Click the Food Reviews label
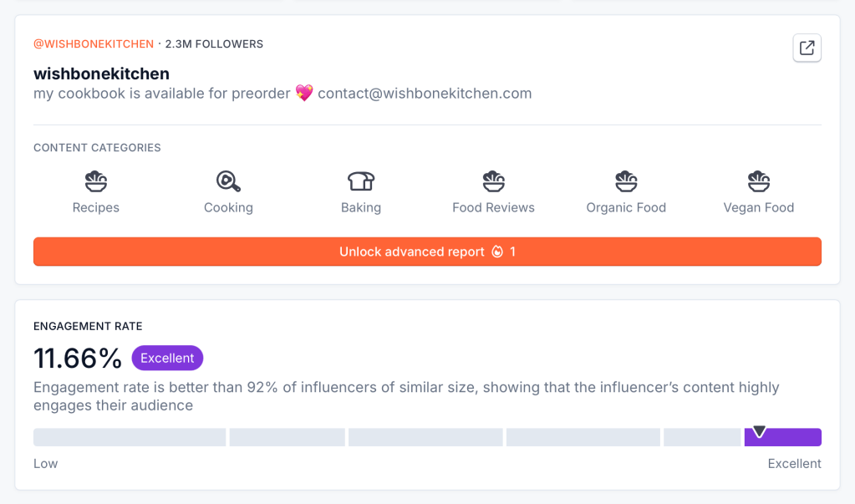Image resolution: width=855 pixels, height=504 pixels. [x=493, y=207]
